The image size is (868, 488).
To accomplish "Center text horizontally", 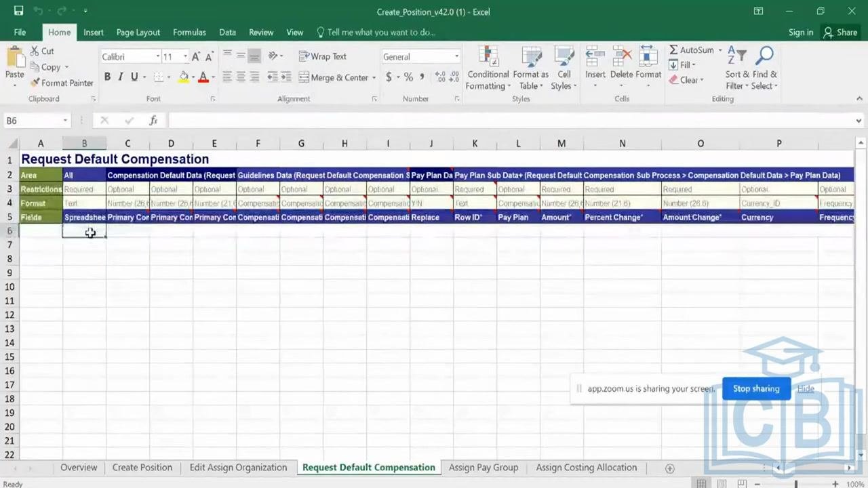I will [x=241, y=77].
